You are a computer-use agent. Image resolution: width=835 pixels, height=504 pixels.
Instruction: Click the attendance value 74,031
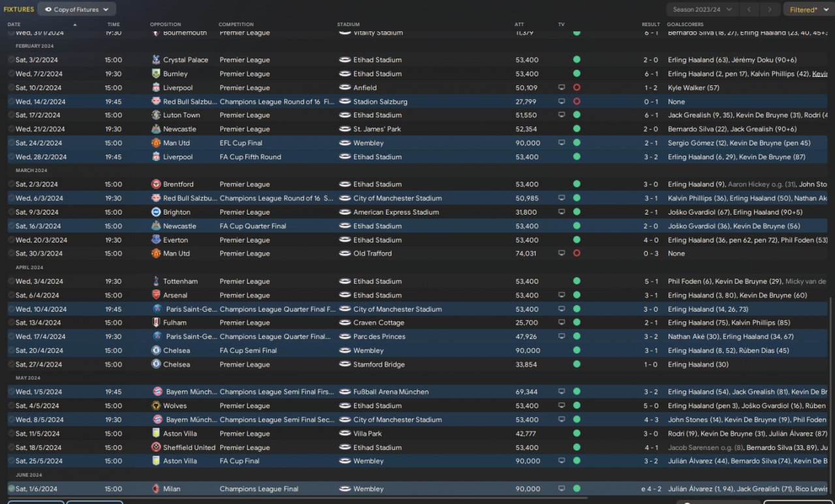pyautogui.click(x=526, y=254)
